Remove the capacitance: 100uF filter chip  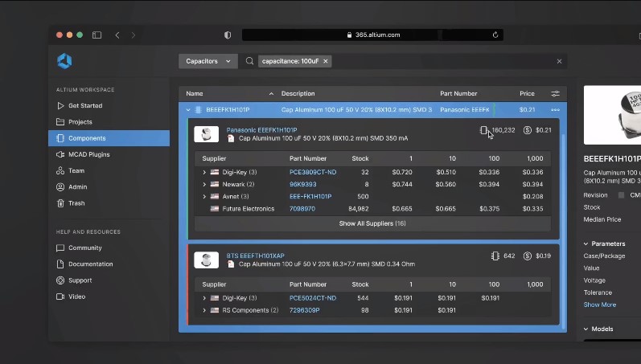click(326, 61)
